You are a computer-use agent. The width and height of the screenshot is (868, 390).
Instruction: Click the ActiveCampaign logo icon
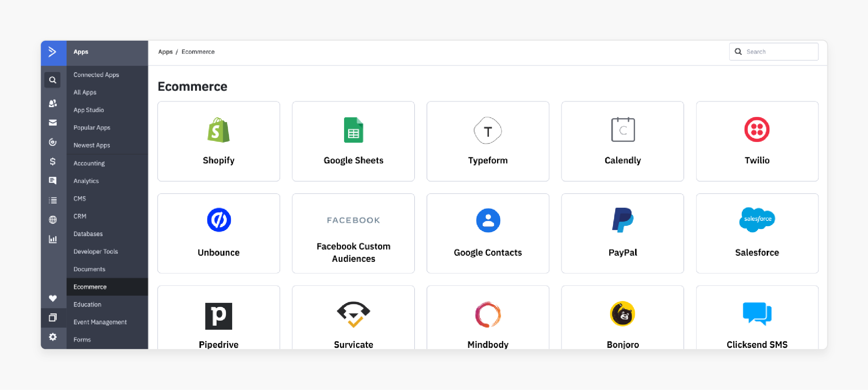[53, 52]
